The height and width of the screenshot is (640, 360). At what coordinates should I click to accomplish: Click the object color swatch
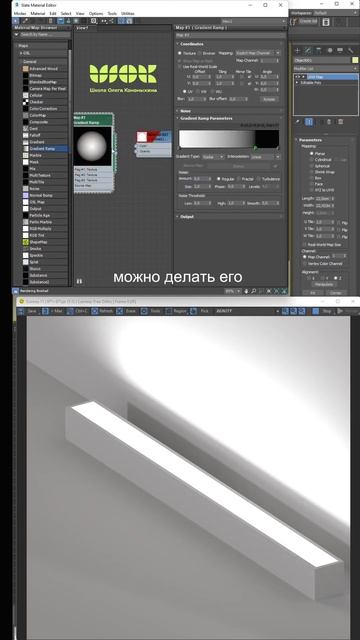[355, 60]
